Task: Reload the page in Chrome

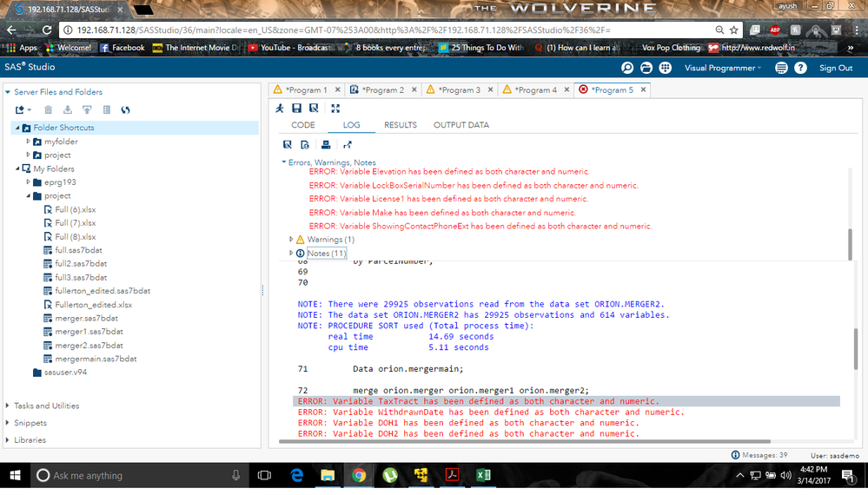Action: point(47,30)
